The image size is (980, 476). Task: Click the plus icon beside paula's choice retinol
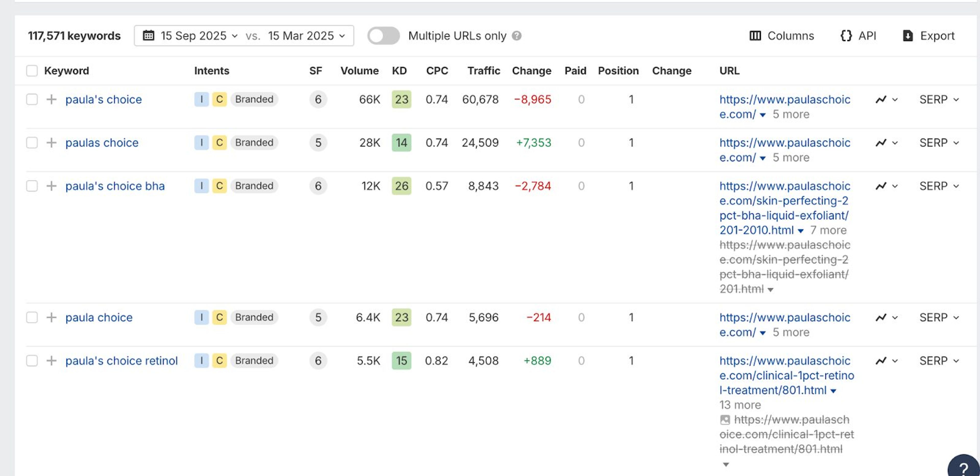(51, 361)
